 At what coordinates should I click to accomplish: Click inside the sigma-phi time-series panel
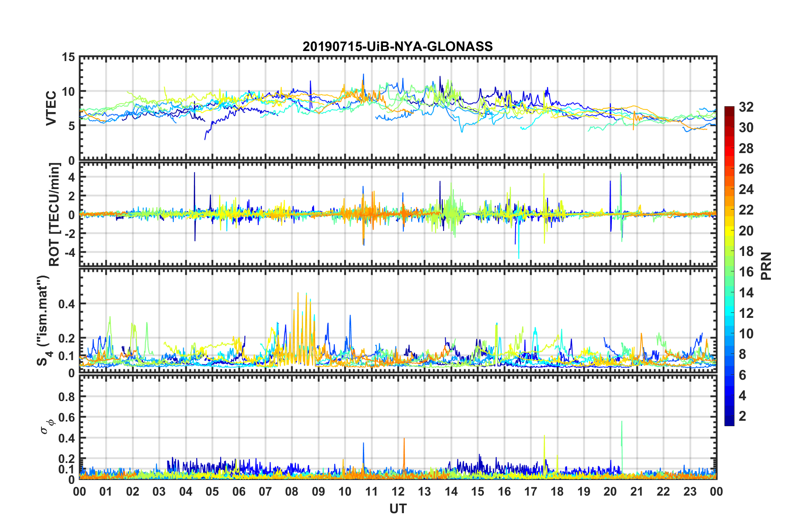pos(398,427)
